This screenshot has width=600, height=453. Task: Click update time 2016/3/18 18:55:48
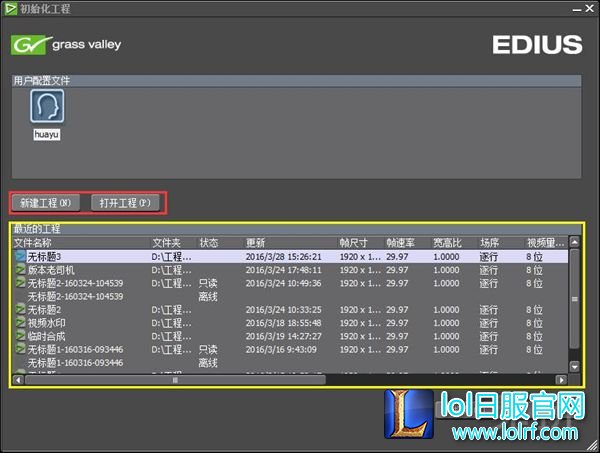pos(284,323)
